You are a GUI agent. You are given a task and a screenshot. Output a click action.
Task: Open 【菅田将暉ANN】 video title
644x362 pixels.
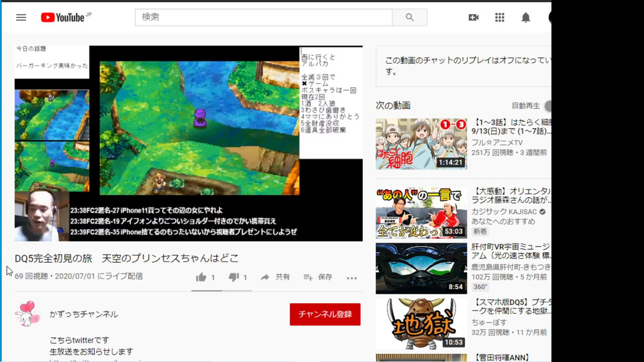(x=502, y=357)
